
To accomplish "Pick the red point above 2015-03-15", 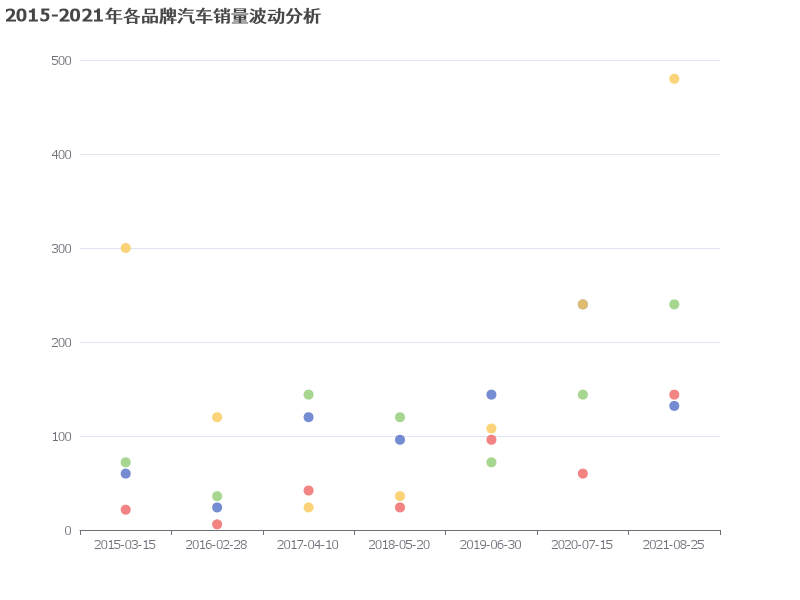I will [126, 510].
